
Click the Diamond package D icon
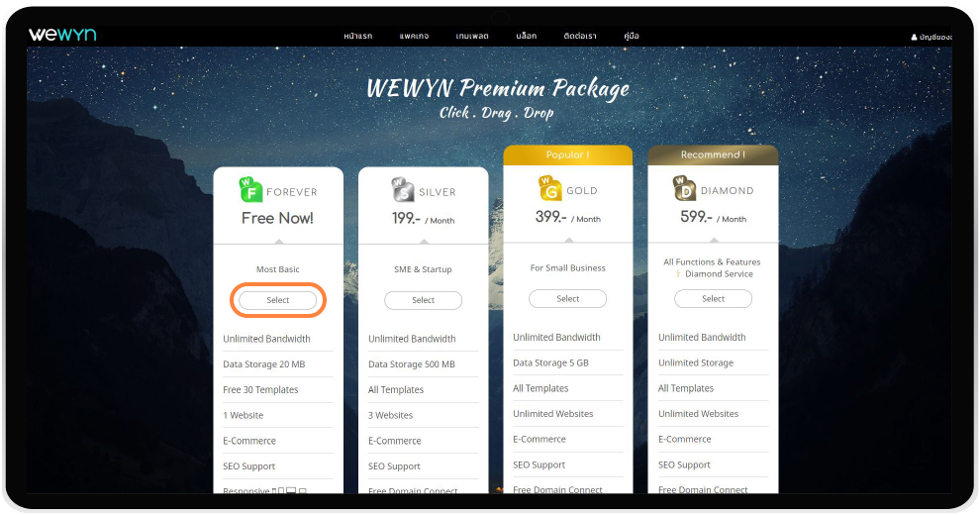pos(684,188)
